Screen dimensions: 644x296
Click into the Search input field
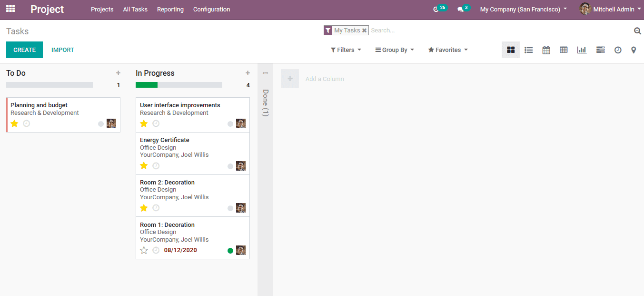click(501, 30)
